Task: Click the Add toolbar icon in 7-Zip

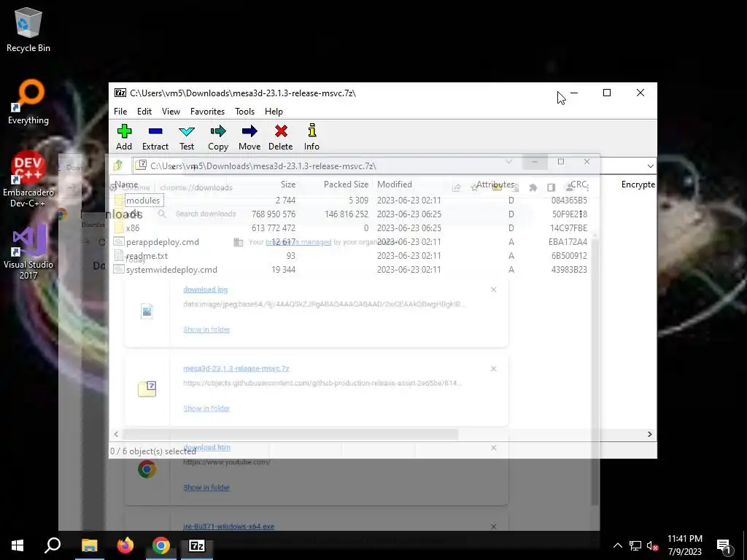Action: pyautogui.click(x=124, y=137)
